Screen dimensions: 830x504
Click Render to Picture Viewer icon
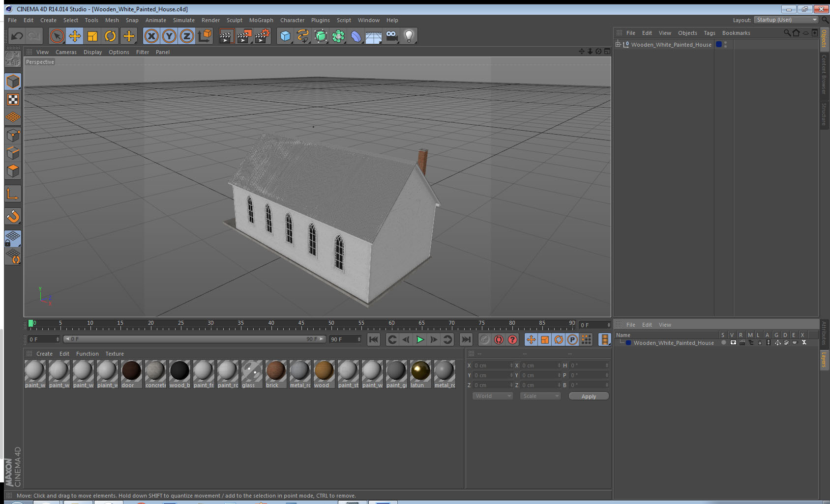coord(244,36)
